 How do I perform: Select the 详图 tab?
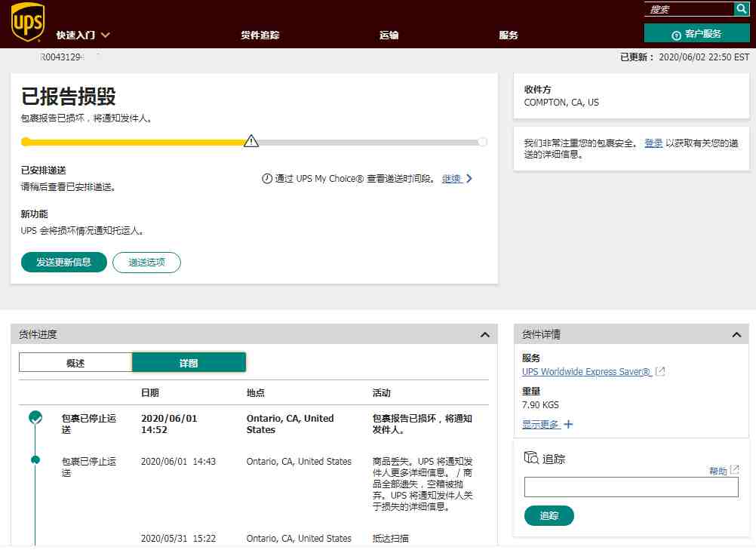[189, 362]
